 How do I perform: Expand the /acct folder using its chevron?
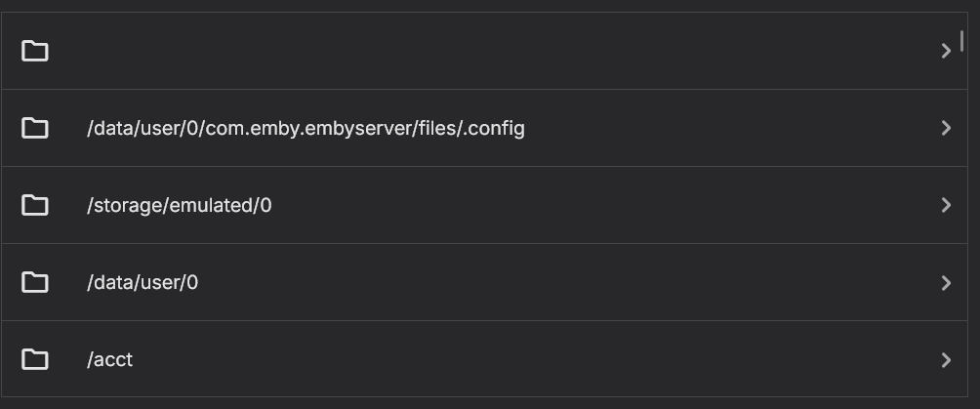point(945,359)
